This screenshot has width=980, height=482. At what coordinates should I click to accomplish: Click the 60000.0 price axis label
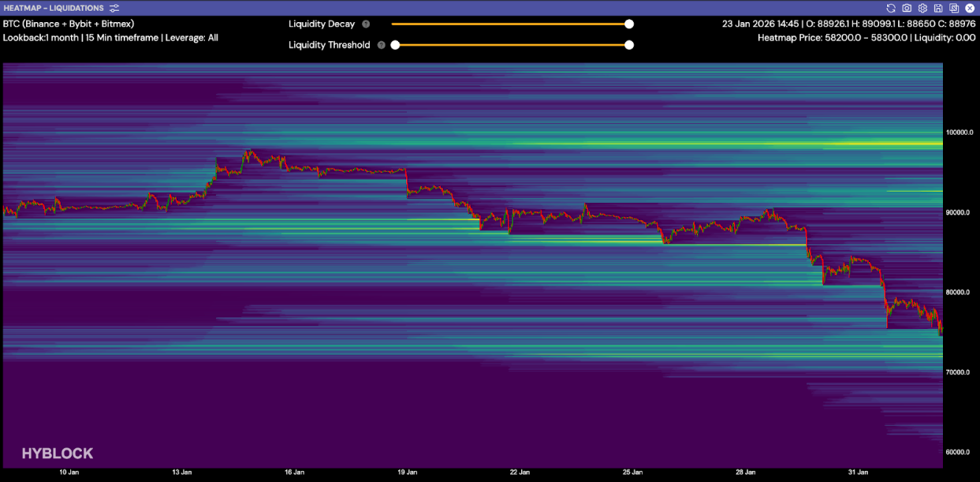pos(959,452)
